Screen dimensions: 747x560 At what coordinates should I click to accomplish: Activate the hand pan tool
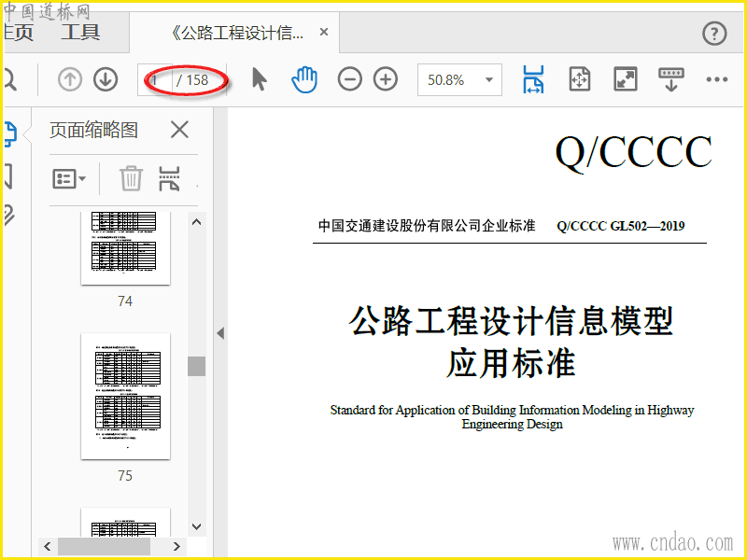(304, 79)
